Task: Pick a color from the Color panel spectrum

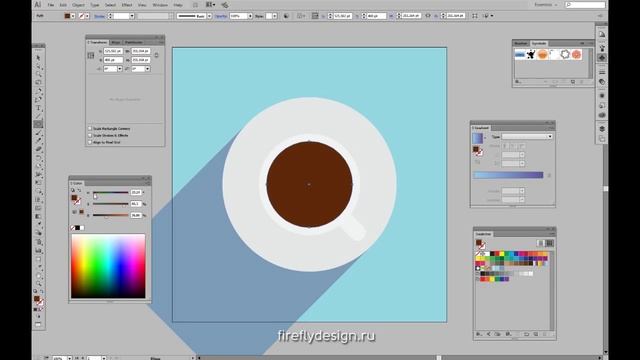Action: coord(108,266)
